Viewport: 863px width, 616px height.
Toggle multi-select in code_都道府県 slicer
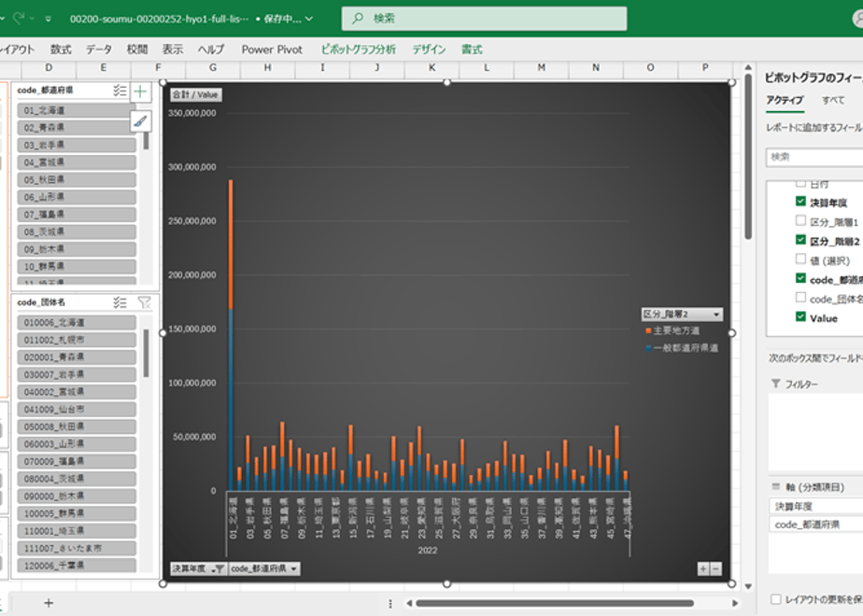(x=120, y=91)
